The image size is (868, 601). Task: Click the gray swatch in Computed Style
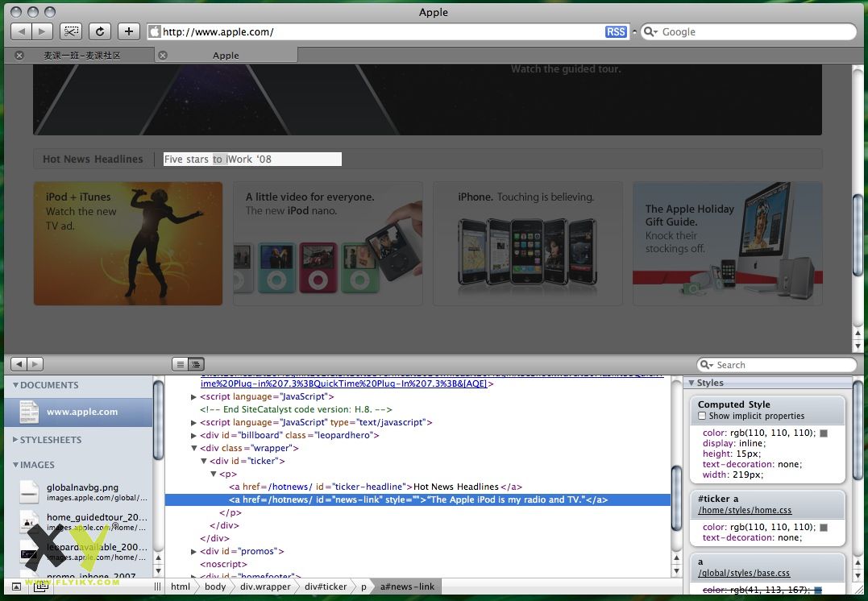[x=824, y=433]
